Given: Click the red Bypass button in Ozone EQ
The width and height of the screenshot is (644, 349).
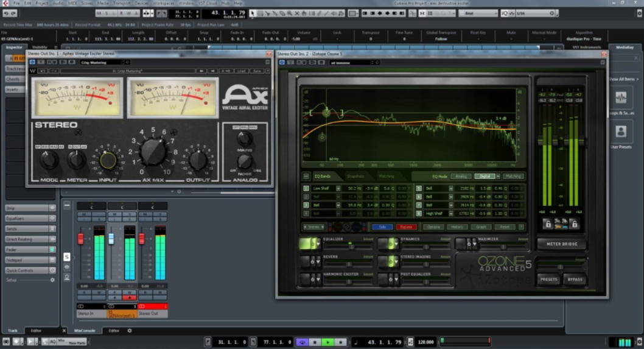Looking at the screenshot, I should 406,227.
